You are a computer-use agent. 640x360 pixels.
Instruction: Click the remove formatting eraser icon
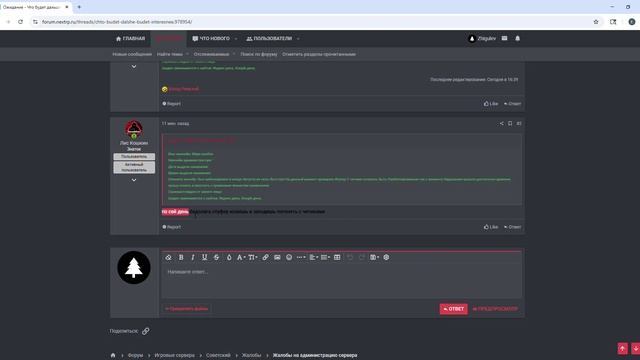(x=169, y=258)
